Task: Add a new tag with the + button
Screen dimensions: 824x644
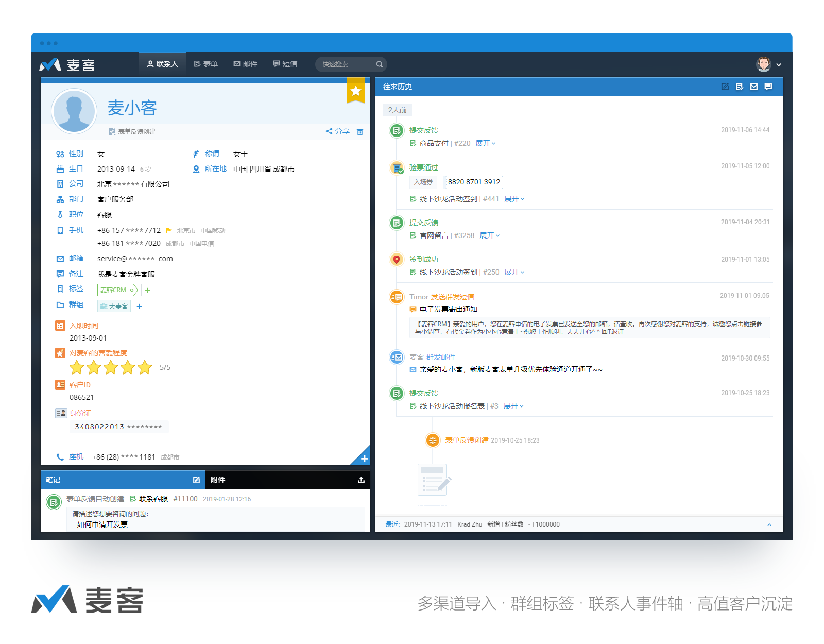Action: tap(147, 290)
